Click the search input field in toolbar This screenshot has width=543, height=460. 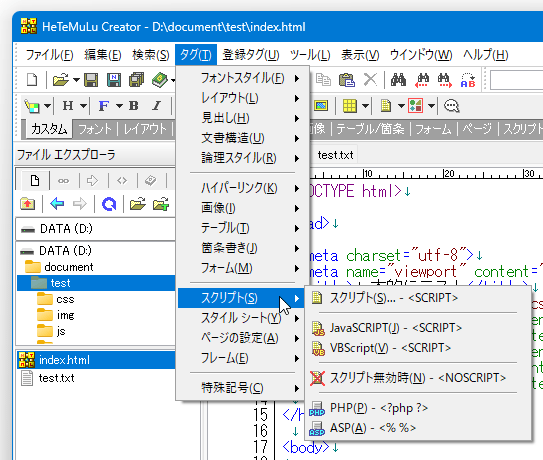517,80
